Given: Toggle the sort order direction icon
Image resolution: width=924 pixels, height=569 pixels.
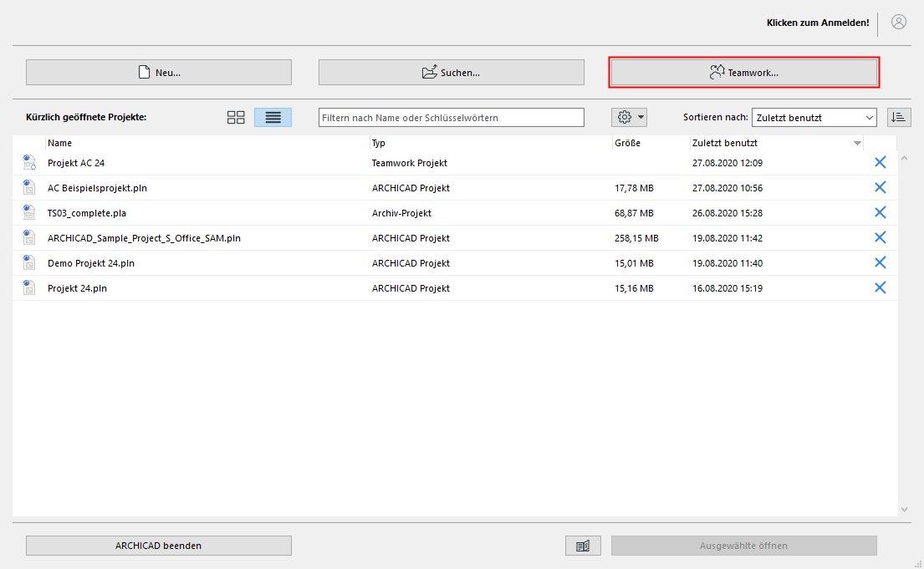Looking at the screenshot, I should 899,117.
